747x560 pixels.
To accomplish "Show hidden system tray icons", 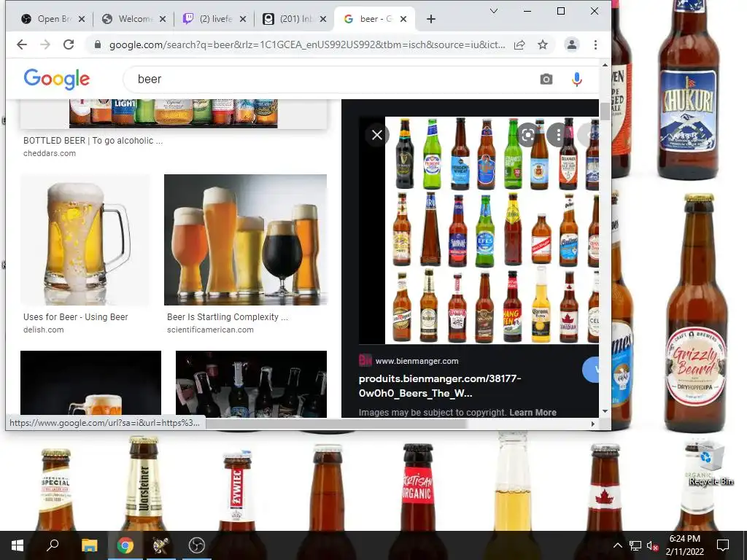I will [617, 545].
